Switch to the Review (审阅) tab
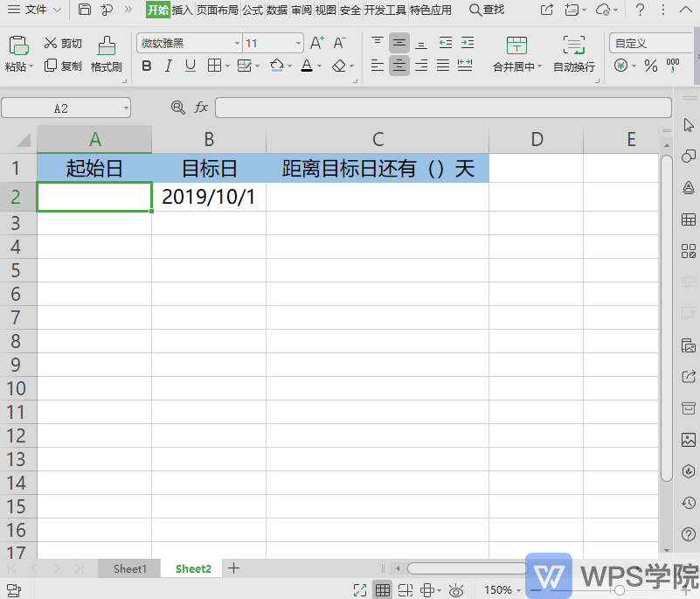The image size is (700, 599). [x=301, y=10]
